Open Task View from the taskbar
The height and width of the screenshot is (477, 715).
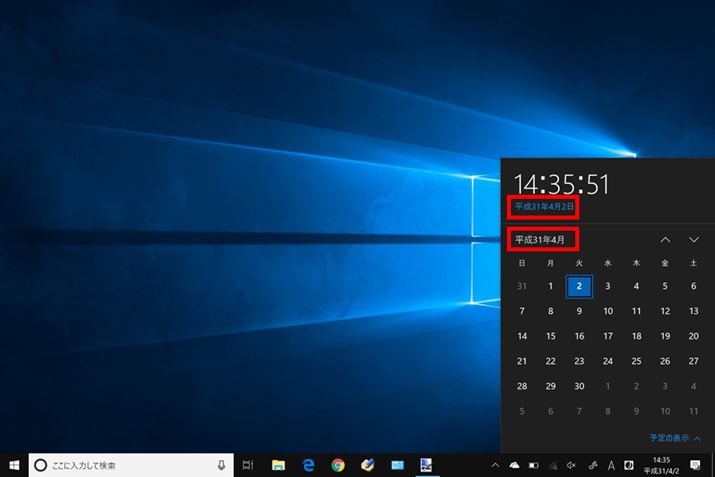click(x=248, y=465)
